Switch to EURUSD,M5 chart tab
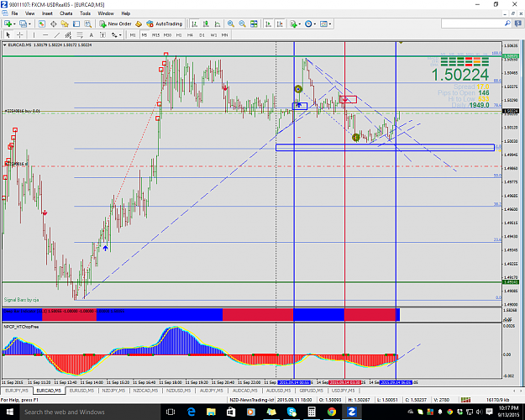The image size is (525, 420). click(81, 391)
